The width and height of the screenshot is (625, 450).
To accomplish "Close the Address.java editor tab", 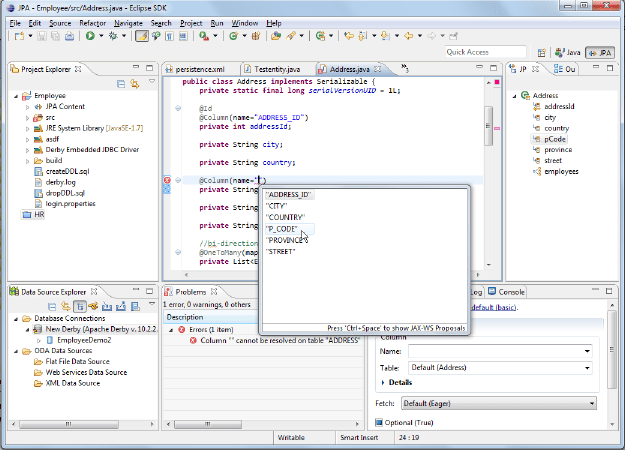I will [377, 69].
